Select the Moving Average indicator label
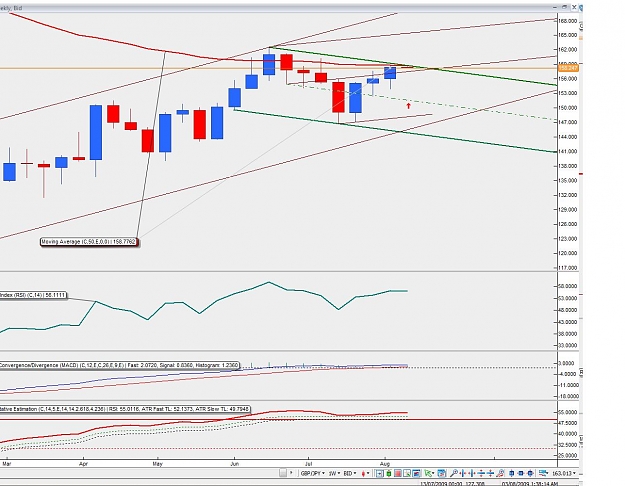Screen dimensions: 625x486 (89, 242)
